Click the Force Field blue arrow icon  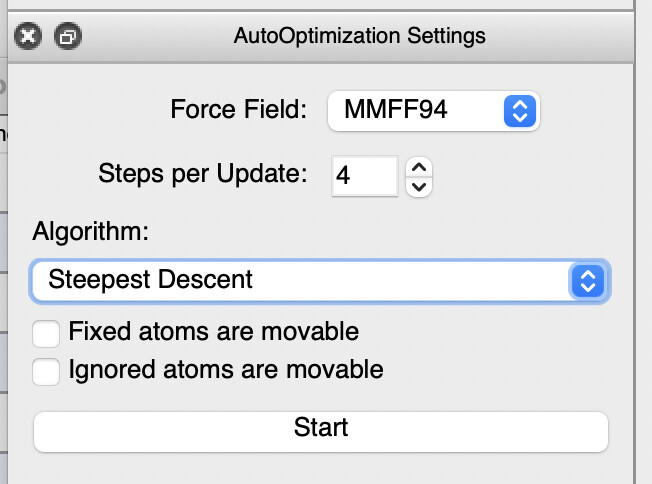point(517,110)
